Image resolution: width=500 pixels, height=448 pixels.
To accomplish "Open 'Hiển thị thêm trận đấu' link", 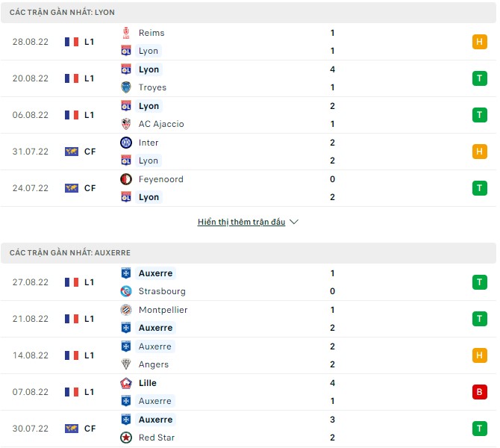I will pos(241,222).
